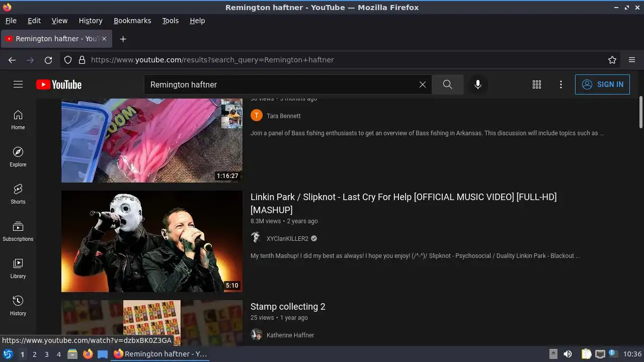Show site security padlock info
Image resolution: width=644 pixels, height=362 pixels.
82,60
